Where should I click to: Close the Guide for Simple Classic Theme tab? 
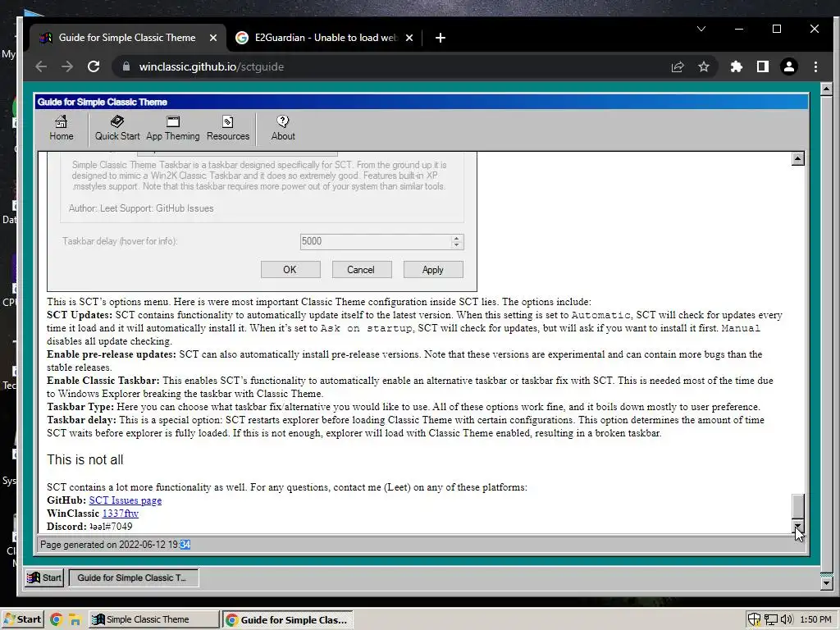pyautogui.click(x=213, y=38)
